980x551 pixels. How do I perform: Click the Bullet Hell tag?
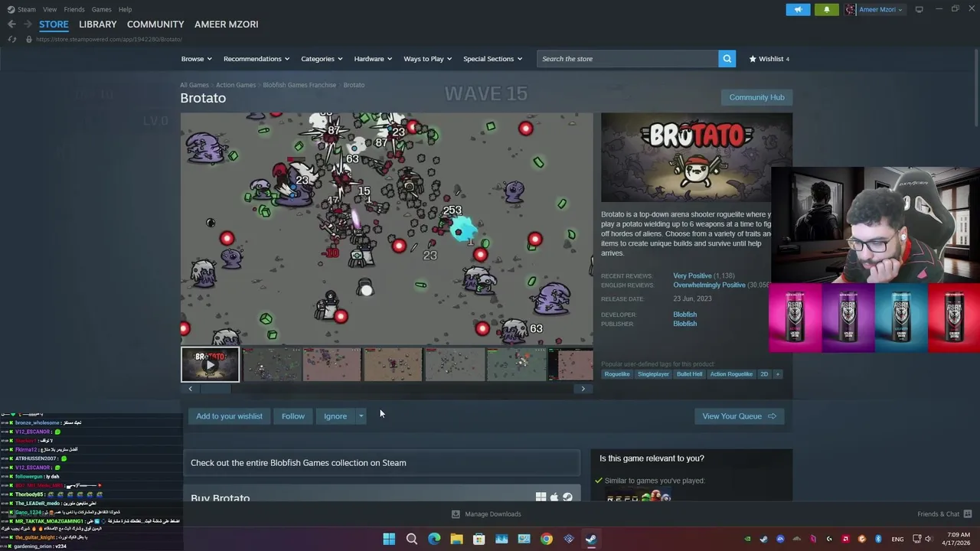(689, 374)
